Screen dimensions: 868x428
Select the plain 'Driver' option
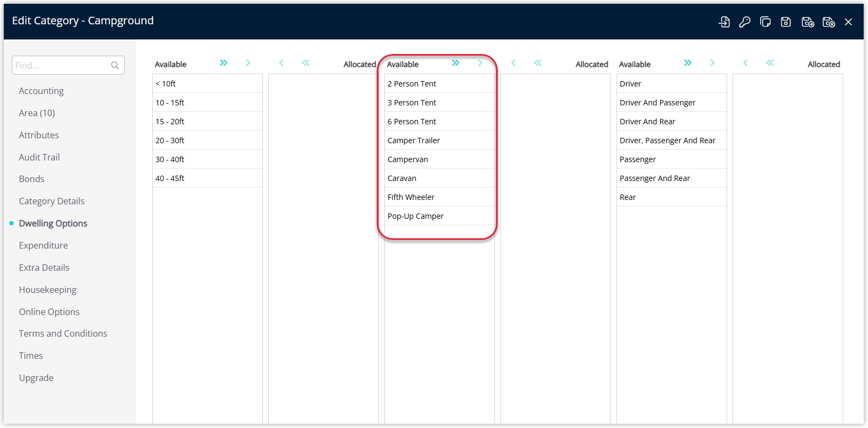click(x=672, y=84)
